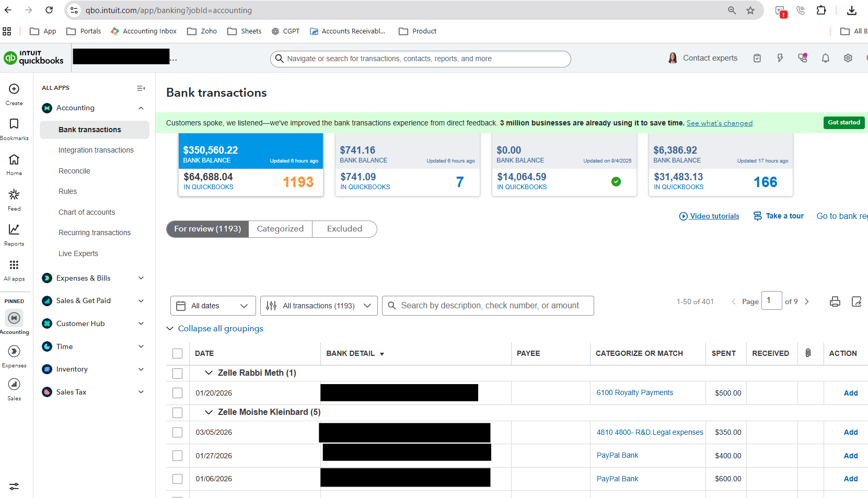
Task: Reload the browser page
Action: click(x=49, y=10)
